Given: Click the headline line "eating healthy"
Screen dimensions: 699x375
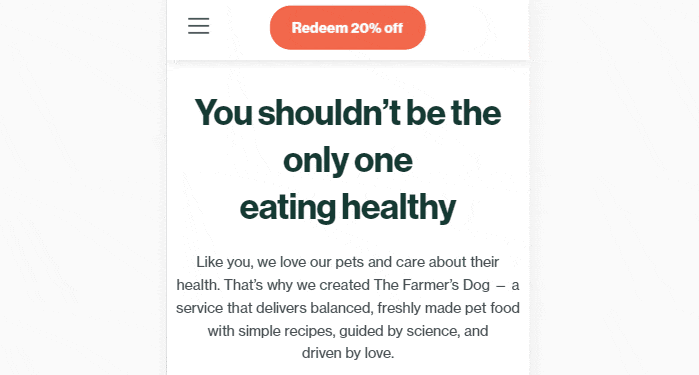Looking at the screenshot, I should tap(348, 208).
